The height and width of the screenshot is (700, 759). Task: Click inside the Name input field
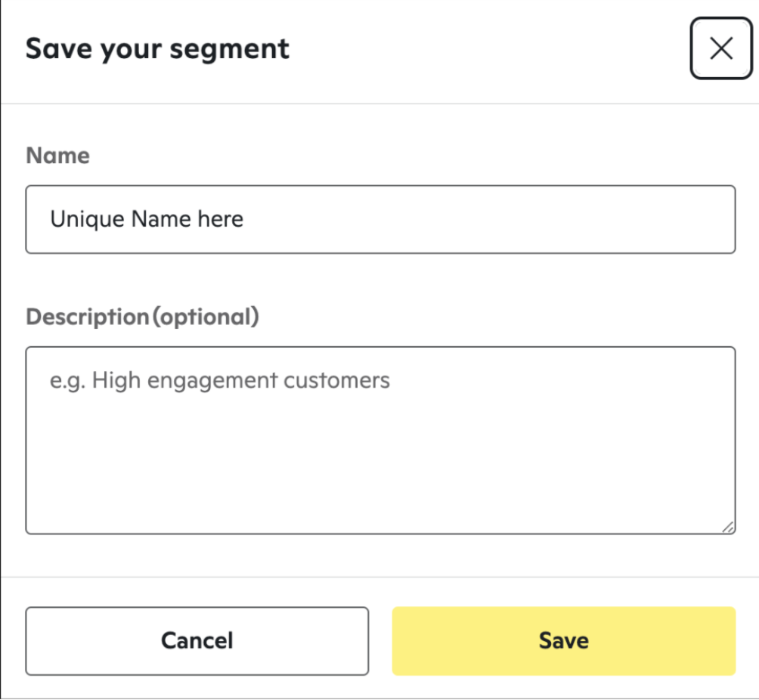pyautogui.click(x=378, y=218)
